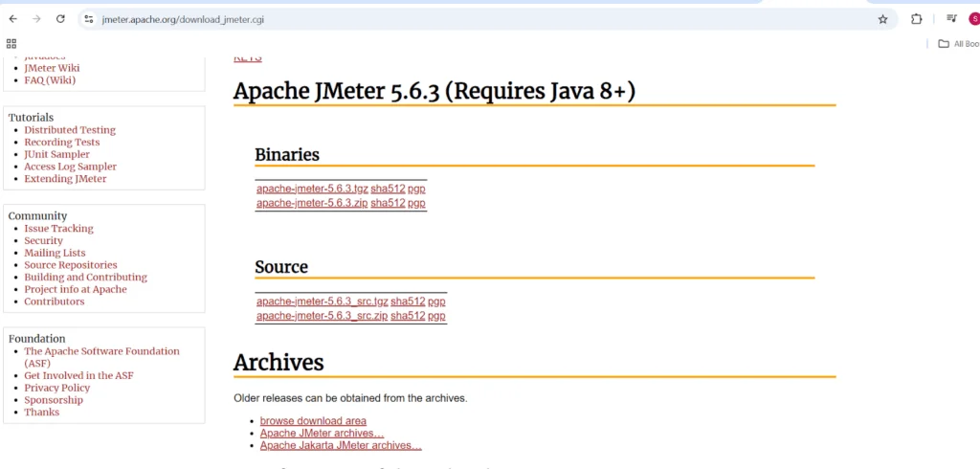Viewport: 980px width, 469px height.
Task: Click the Community sidebar heading
Action: click(37, 215)
